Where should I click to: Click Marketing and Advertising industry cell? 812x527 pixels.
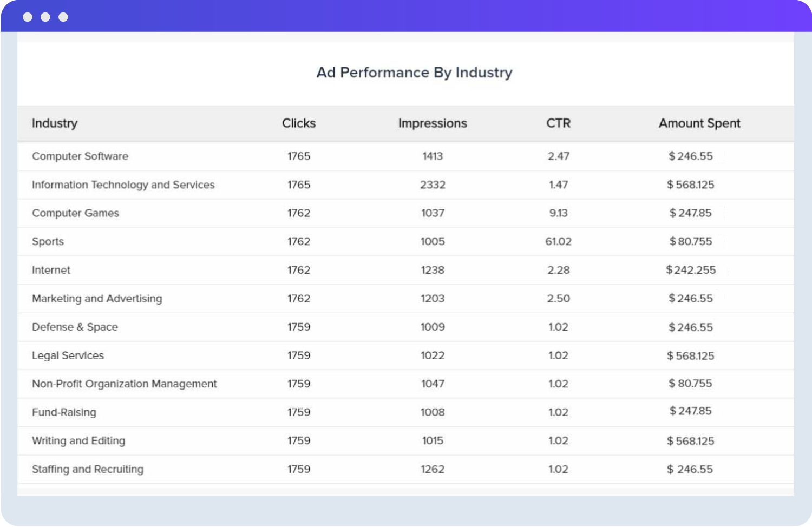tap(97, 299)
